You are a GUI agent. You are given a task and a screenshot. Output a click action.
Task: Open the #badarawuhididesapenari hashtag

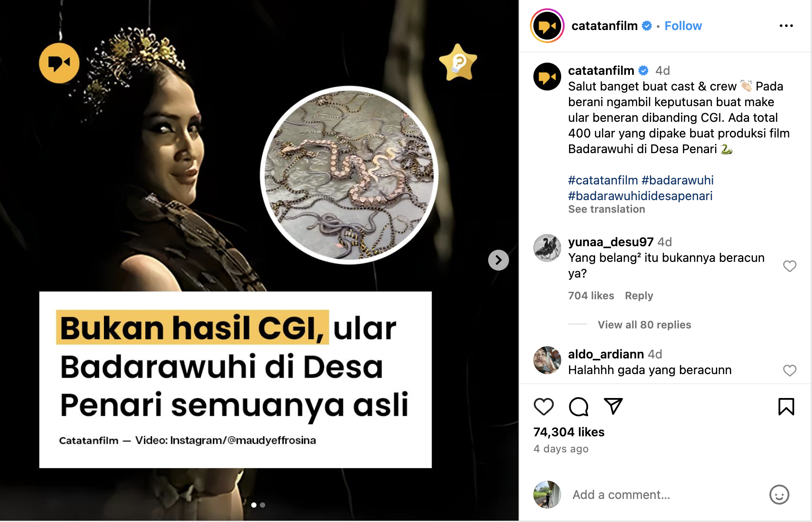[640, 196]
